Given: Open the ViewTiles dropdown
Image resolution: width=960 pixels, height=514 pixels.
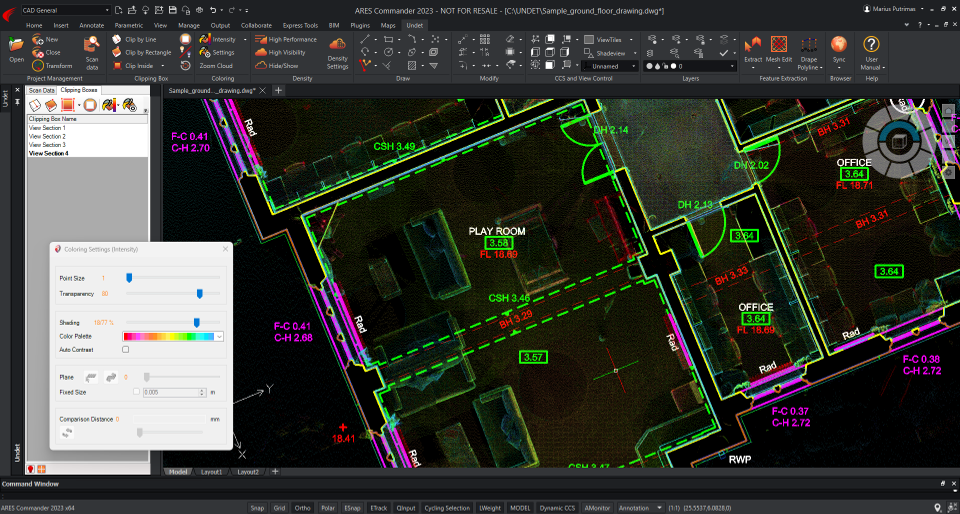Looking at the screenshot, I should (x=632, y=39).
